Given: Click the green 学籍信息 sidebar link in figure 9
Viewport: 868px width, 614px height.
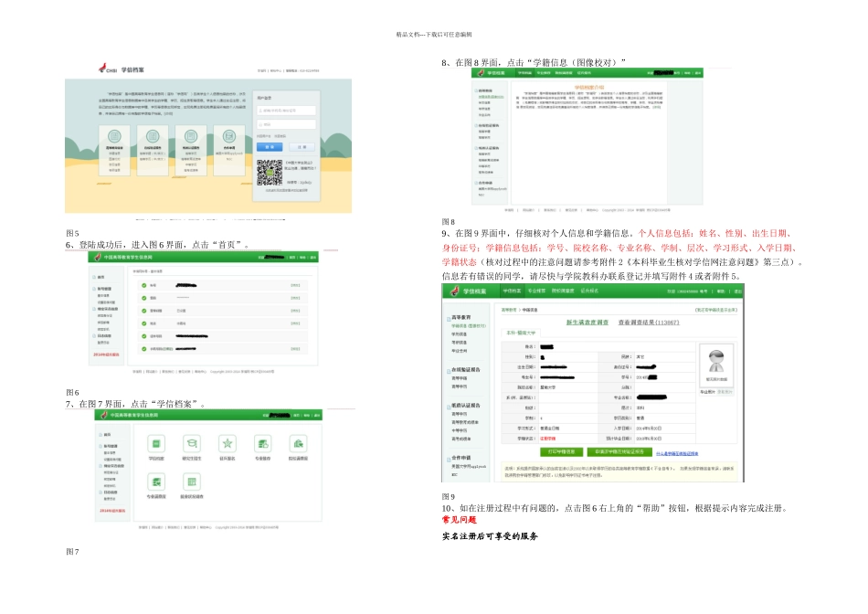Looking at the screenshot, I should click(469, 326).
